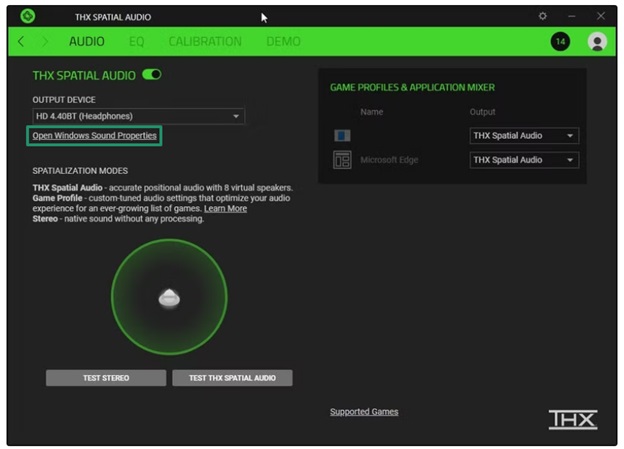Follow the Learn More link
This screenshot has height=449, width=624.
click(225, 209)
